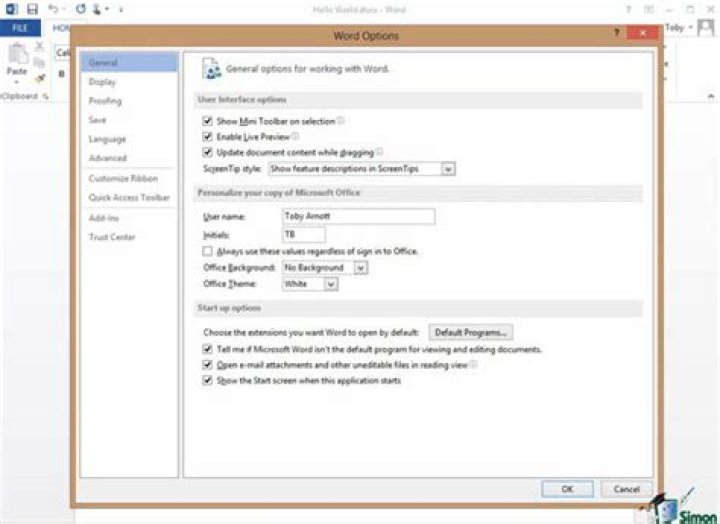720x524 pixels.
Task: Check Always use these values regardless of sign in
Action: click(x=207, y=251)
